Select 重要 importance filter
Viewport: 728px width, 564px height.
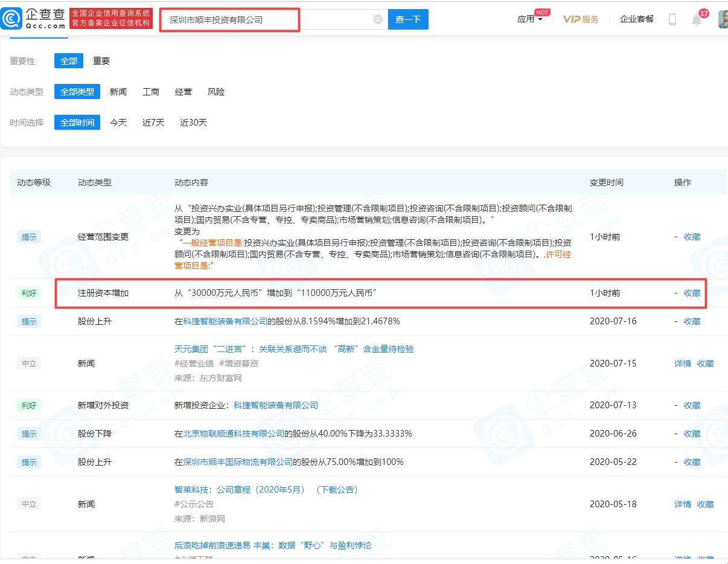(101, 61)
